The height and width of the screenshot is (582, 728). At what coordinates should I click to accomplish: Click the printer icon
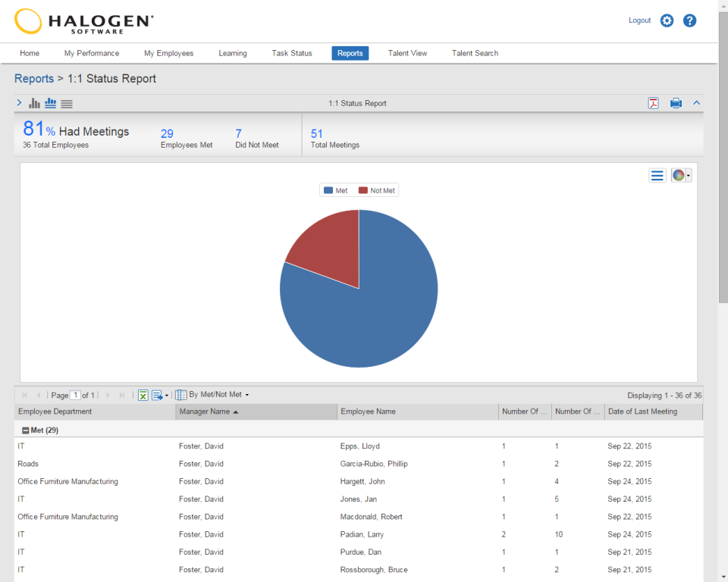click(x=676, y=103)
